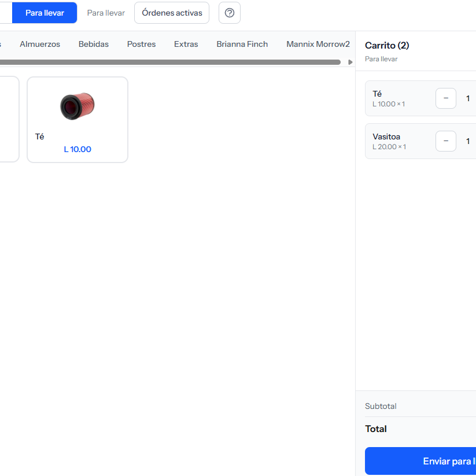Activate the blue Para llevar mode toggle
The height and width of the screenshot is (476, 476).
pos(45,13)
